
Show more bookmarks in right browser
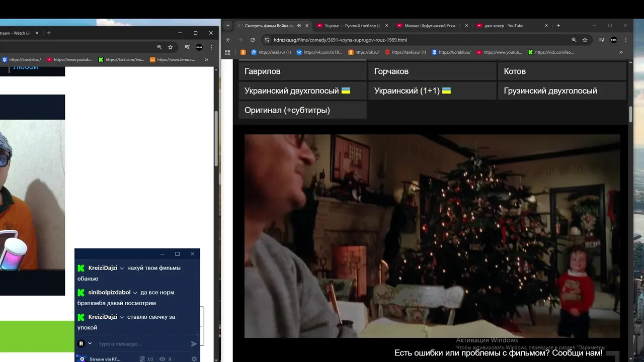tap(621, 52)
